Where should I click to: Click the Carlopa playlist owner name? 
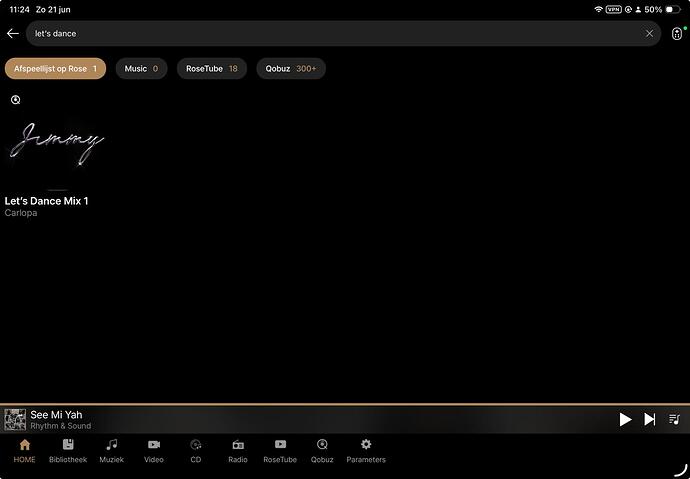point(21,213)
